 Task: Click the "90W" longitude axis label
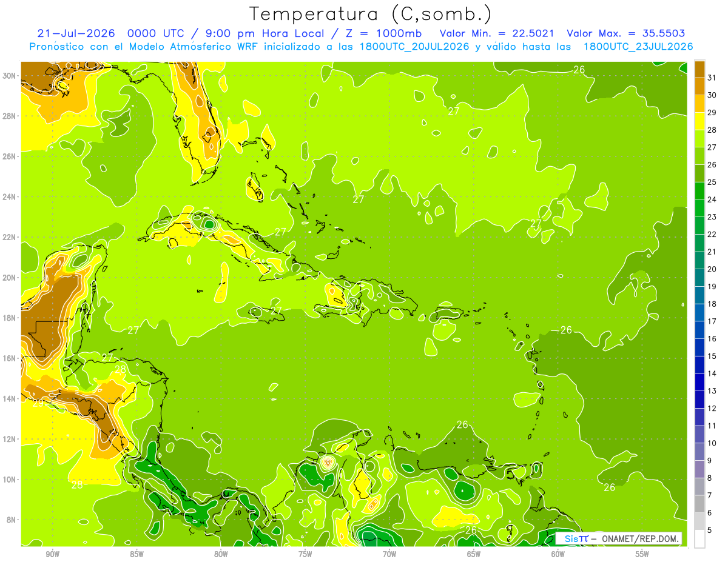point(52,555)
